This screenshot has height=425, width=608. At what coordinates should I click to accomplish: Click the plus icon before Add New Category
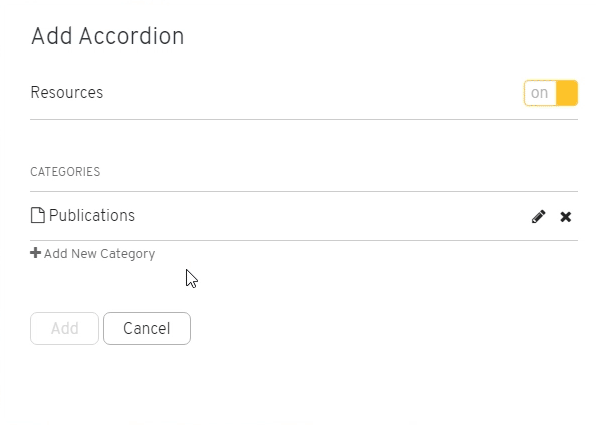[35, 253]
